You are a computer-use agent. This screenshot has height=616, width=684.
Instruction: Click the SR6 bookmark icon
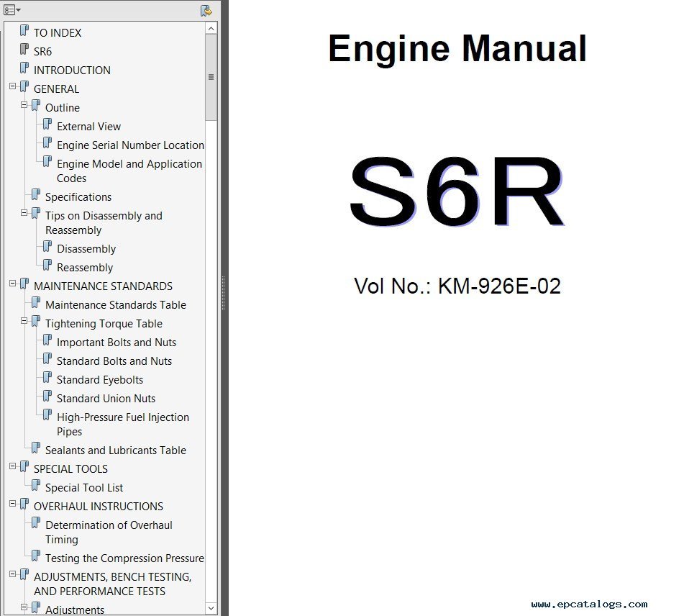[x=24, y=50]
